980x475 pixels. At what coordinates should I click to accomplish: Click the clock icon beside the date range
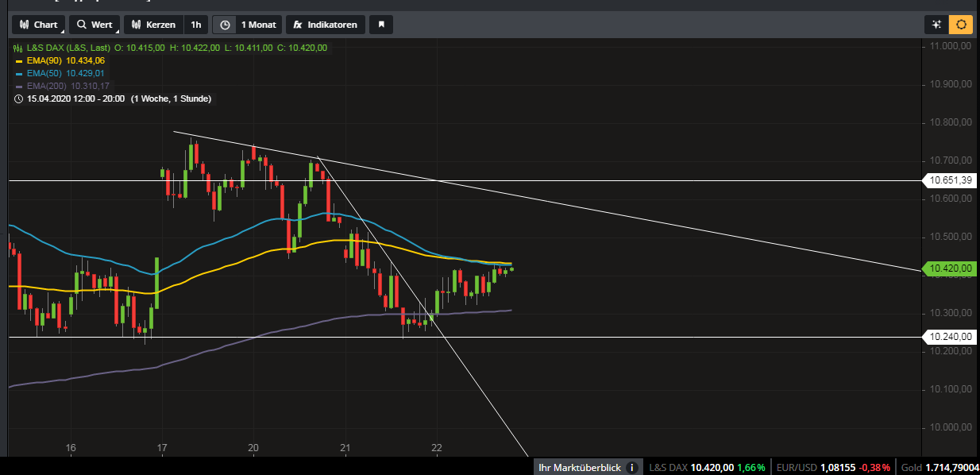pos(19,99)
